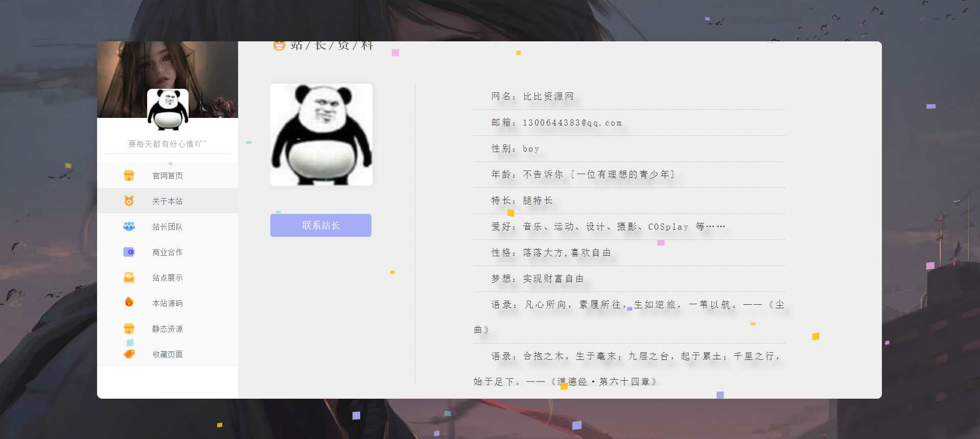Click the shop icon beside 官网首页
Screen dimensions: 980x439
[129, 176]
